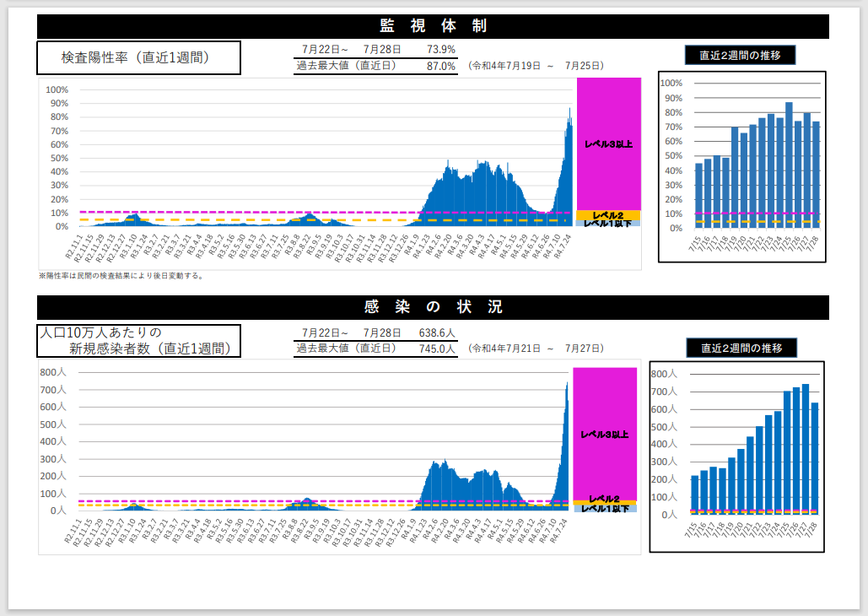
Task: Click blue レベル1以下 band in positivity chart
Action: pos(608,224)
